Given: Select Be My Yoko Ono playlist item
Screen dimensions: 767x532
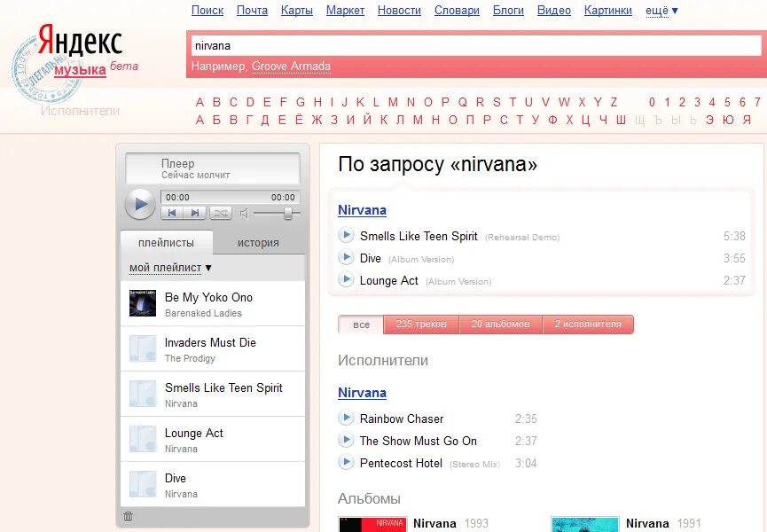Looking at the screenshot, I should 213,303.
